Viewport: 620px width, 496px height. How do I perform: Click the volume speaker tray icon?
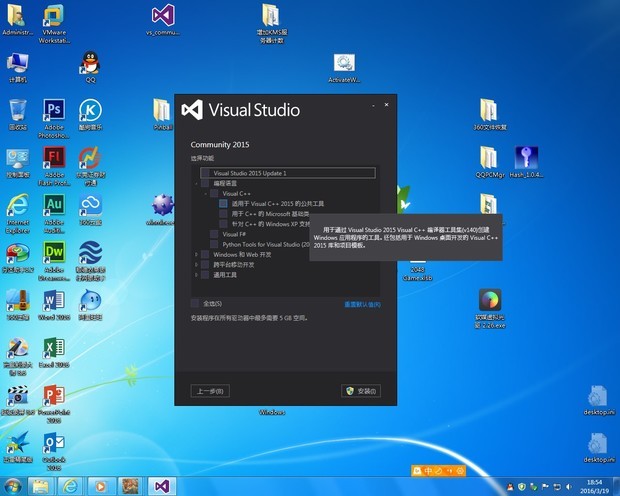(569, 486)
